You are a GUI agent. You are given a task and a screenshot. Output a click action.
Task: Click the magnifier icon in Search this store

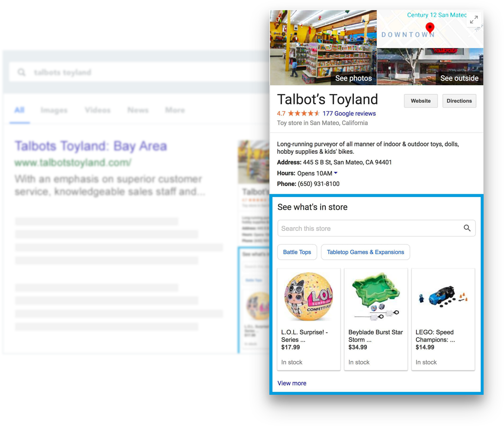click(x=467, y=228)
